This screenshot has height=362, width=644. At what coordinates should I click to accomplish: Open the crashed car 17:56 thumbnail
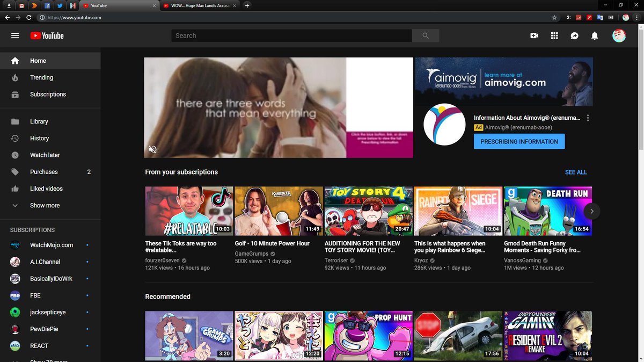click(458, 336)
